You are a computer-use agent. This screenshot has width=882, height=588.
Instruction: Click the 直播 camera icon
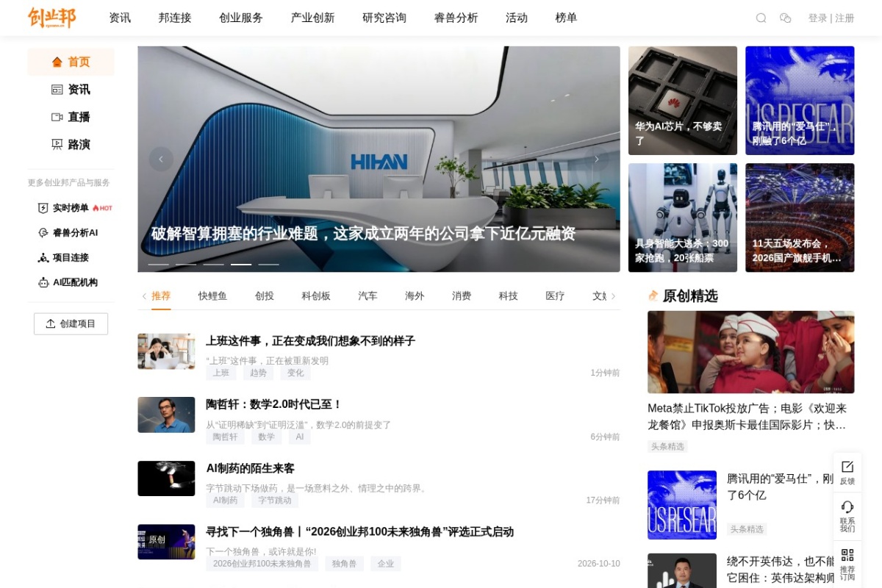point(57,117)
